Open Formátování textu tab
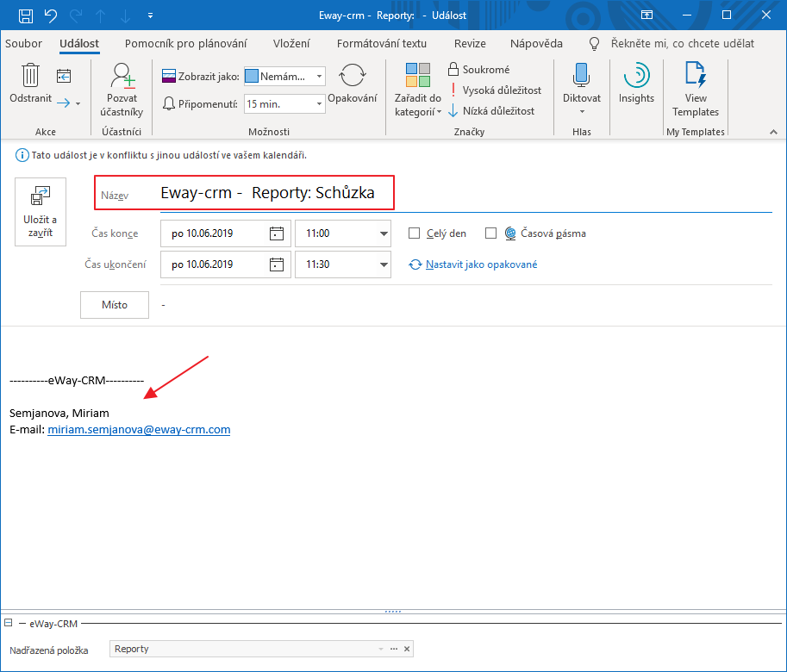The width and height of the screenshot is (787, 672). tap(382, 44)
